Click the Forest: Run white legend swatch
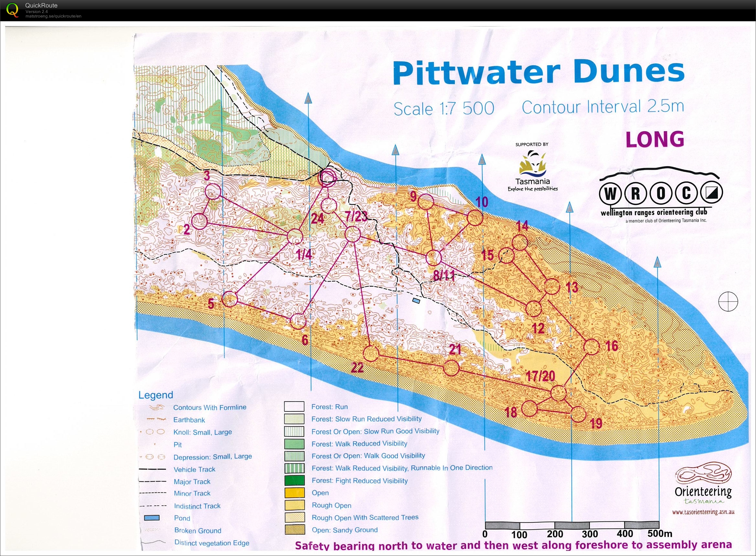 (294, 407)
